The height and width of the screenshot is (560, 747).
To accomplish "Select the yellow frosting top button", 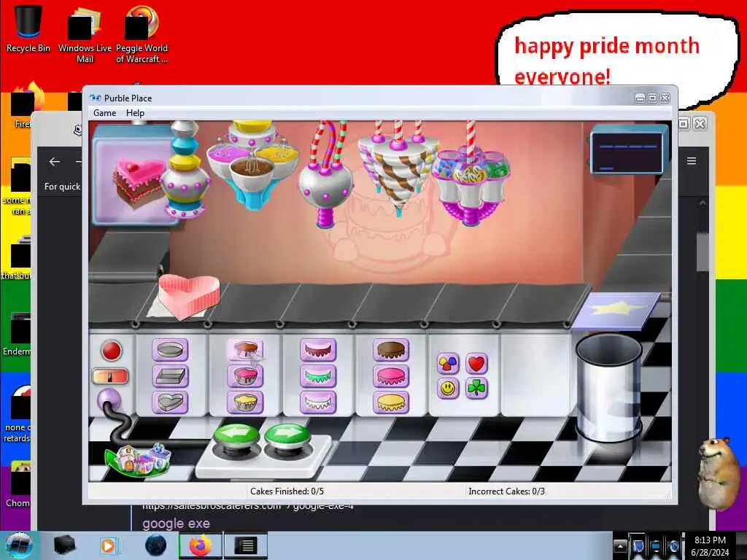I will pyautogui.click(x=391, y=402).
